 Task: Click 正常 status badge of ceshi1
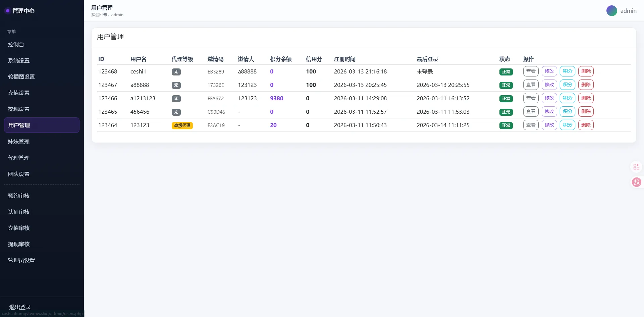point(506,72)
